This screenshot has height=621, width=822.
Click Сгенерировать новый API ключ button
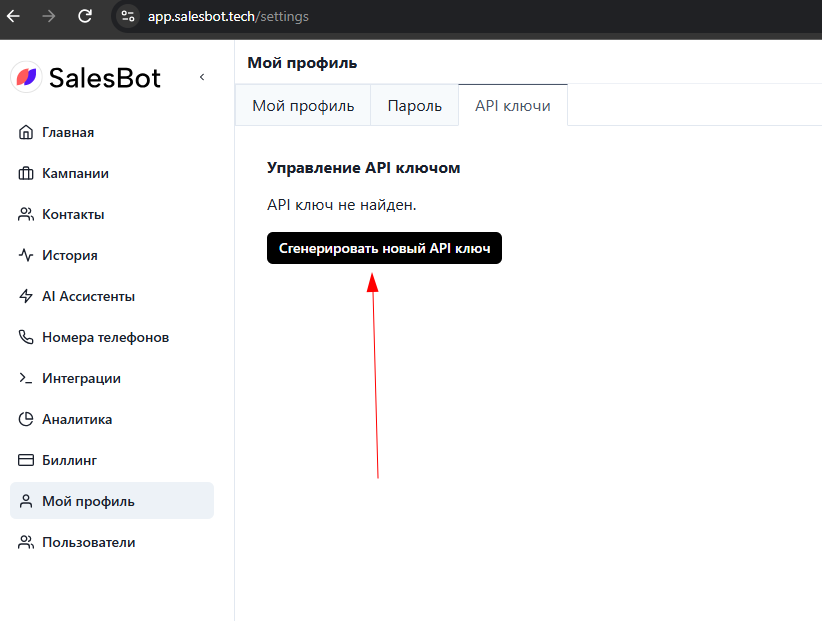(384, 248)
